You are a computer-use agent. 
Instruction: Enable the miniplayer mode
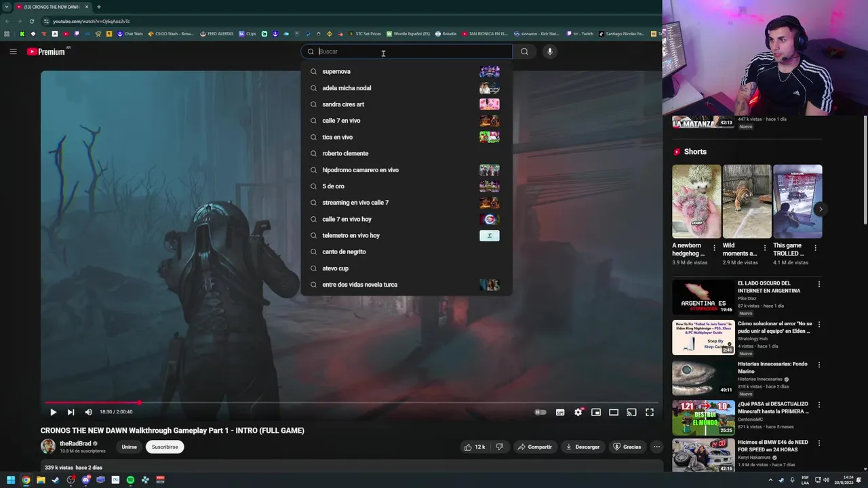(595, 412)
